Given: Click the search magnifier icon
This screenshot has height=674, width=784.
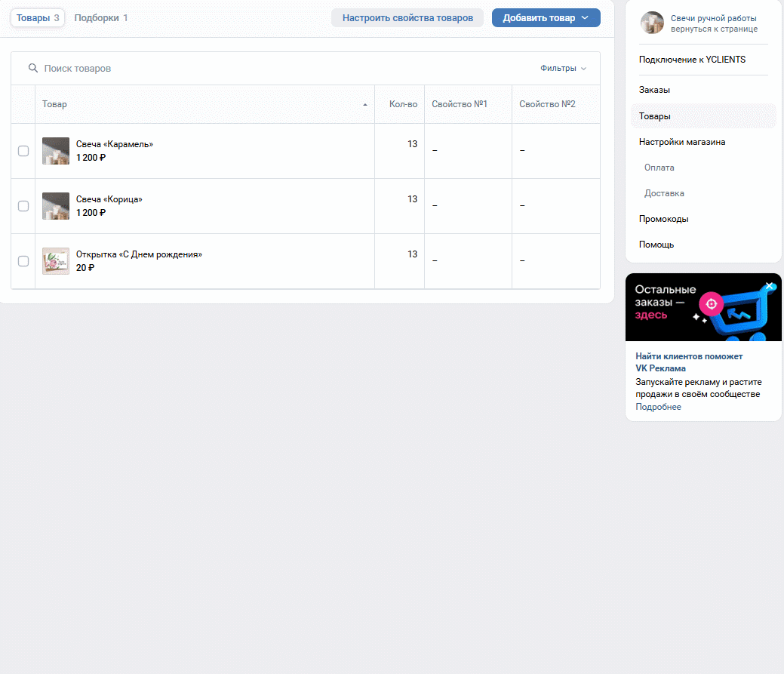Looking at the screenshot, I should pyautogui.click(x=33, y=68).
